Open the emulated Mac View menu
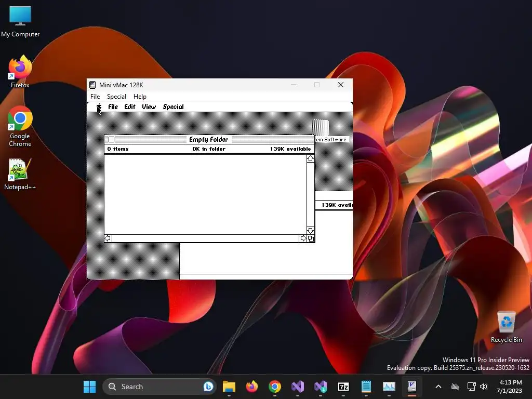The width and height of the screenshot is (532, 399). tap(149, 107)
